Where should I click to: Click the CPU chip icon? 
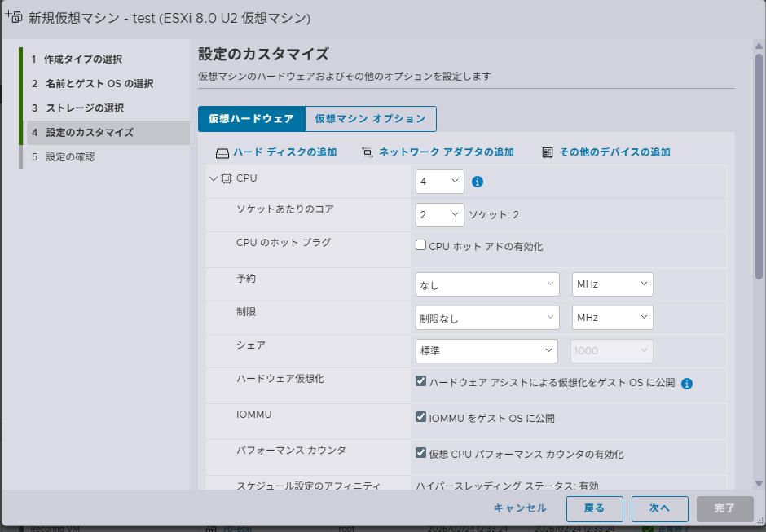(x=227, y=178)
